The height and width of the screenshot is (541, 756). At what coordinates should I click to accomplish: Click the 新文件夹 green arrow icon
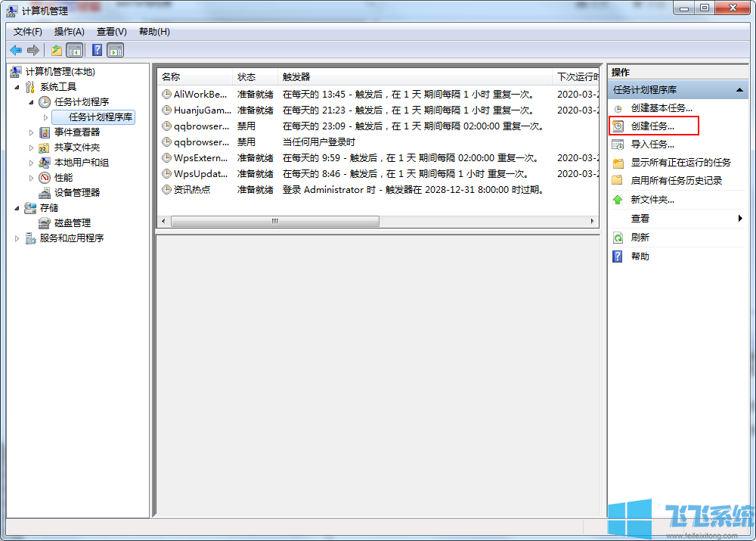tap(618, 199)
